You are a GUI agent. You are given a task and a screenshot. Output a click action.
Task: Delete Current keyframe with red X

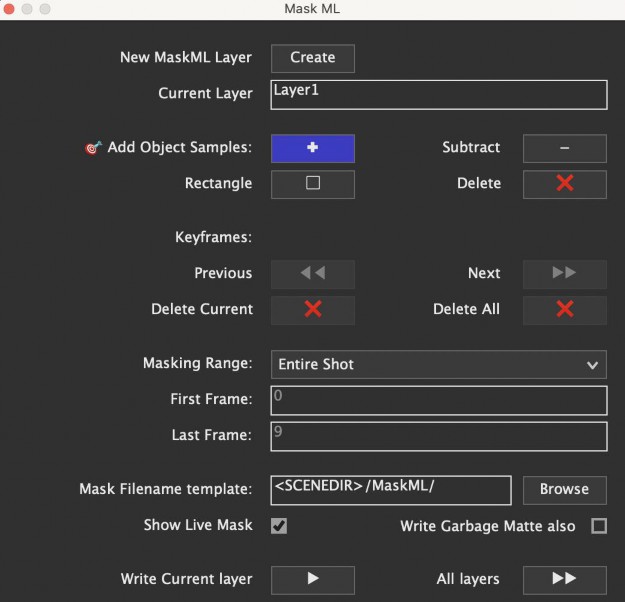[x=312, y=309]
